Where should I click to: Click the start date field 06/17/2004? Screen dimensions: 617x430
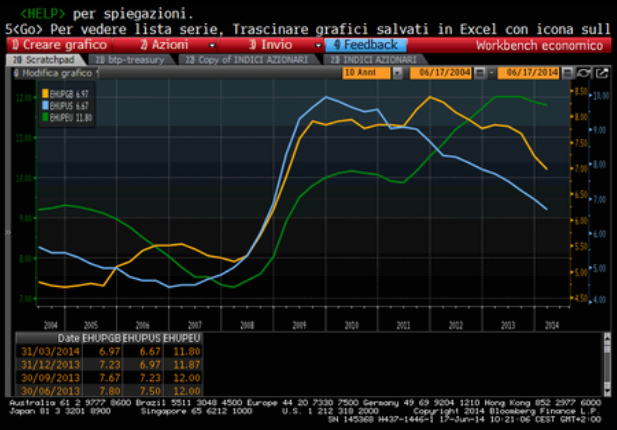tap(445, 74)
